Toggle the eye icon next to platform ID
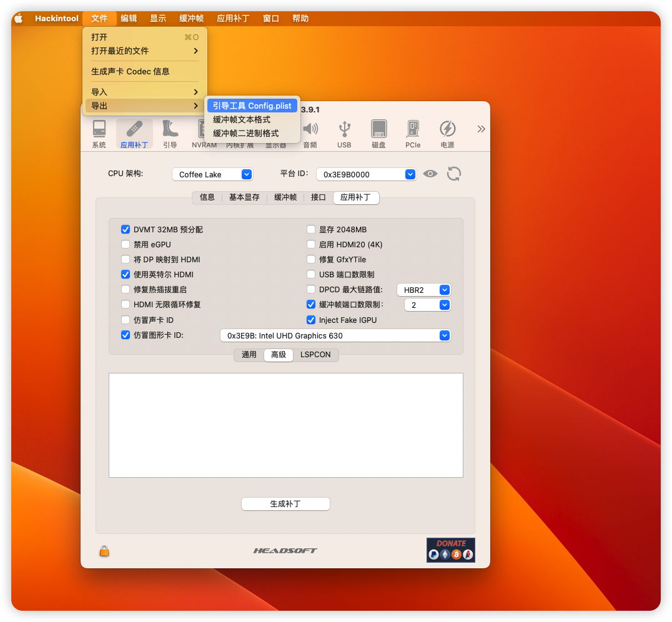Viewport: 672px width, 622px height. click(430, 174)
